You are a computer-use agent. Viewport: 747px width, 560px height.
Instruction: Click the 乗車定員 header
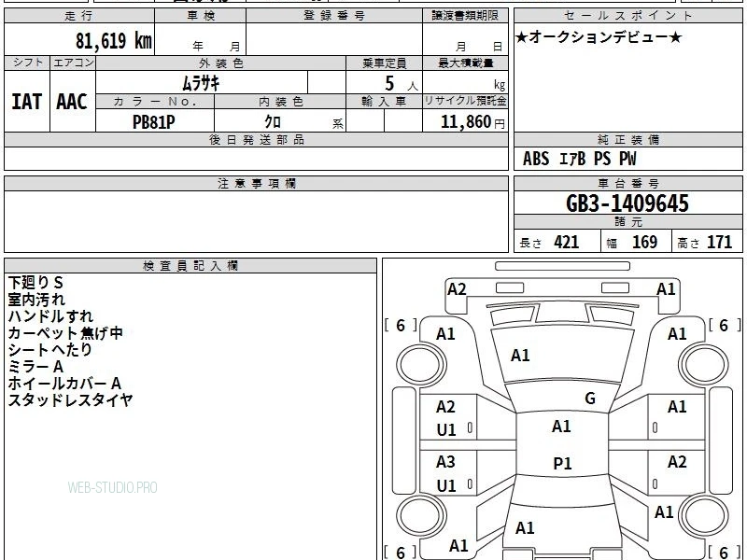tap(384, 63)
